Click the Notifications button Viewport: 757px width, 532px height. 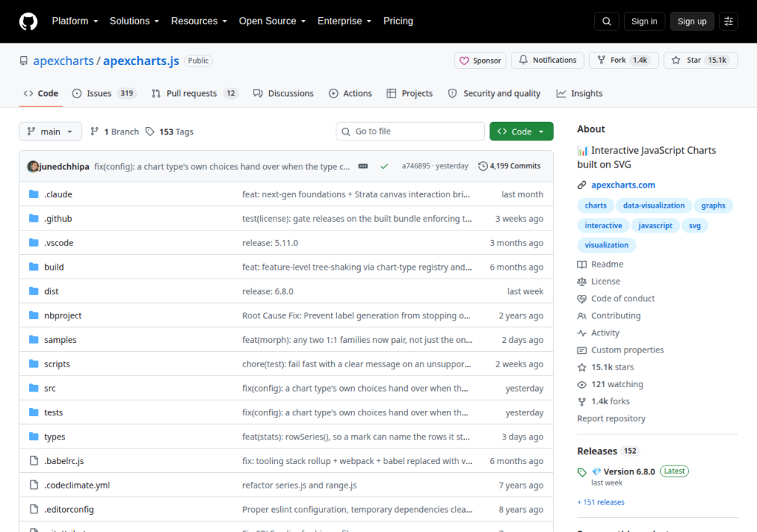pyautogui.click(x=548, y=61)
